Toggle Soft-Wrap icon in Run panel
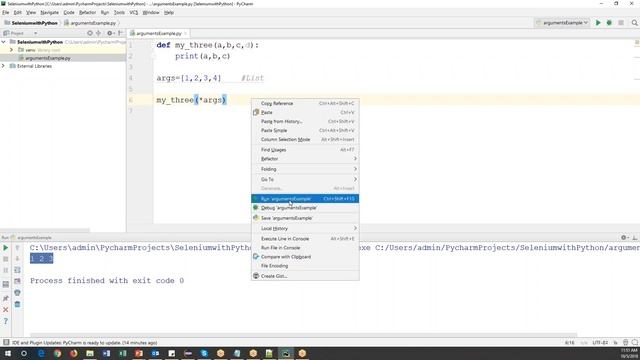The width and height of the screenshot is (640, 360). (17, 270)
